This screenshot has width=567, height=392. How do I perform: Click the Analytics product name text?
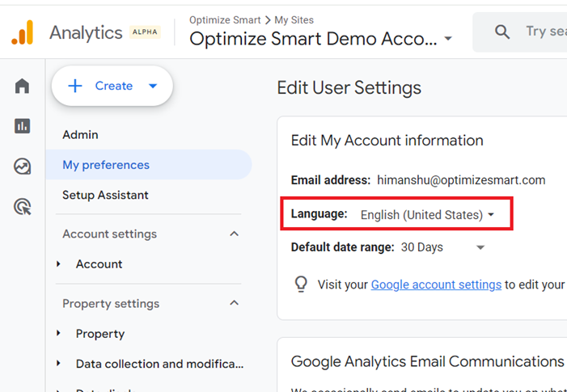click(86, 33)
